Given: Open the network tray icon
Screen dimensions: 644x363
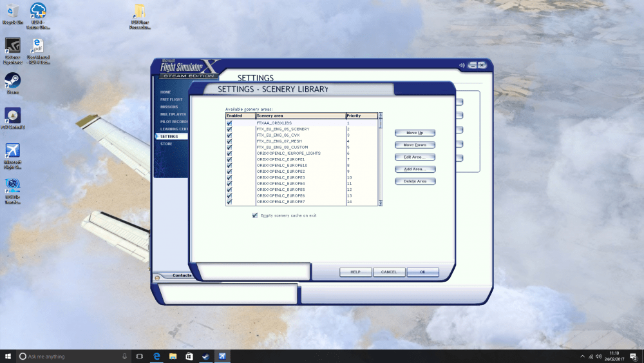Looking at the screenshot, I should (x=591, y=357).
